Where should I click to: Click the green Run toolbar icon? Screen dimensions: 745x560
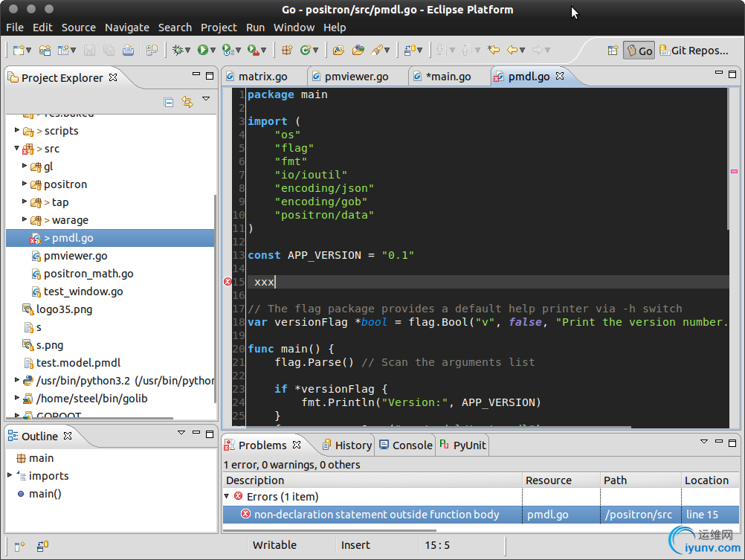tap(203, 51)
